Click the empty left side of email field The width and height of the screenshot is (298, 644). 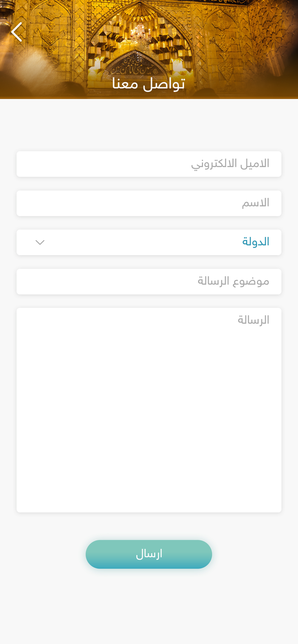(x=81, y=164)
